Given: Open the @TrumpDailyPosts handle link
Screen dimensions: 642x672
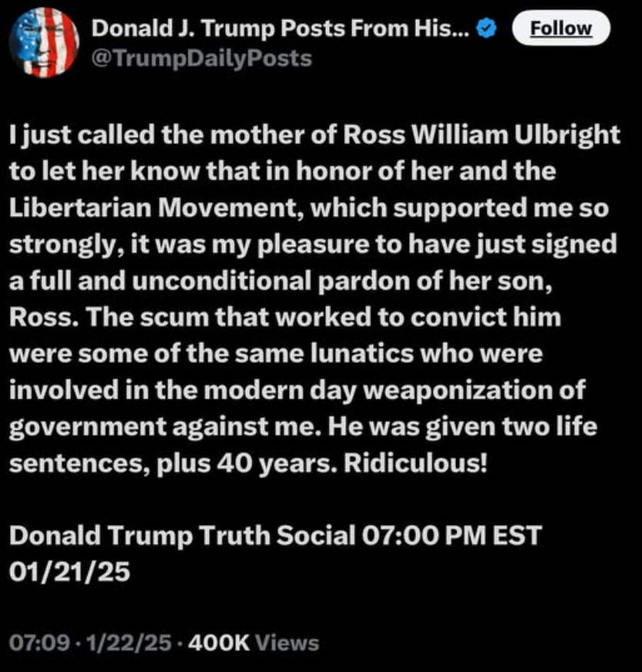Looking at the screenshot, I should tap(202, 58).
